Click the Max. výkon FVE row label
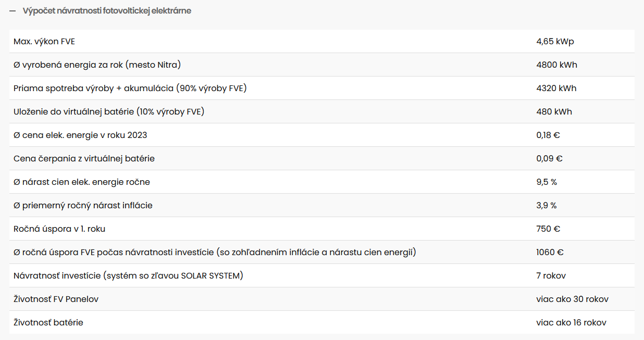 [44, 42]
